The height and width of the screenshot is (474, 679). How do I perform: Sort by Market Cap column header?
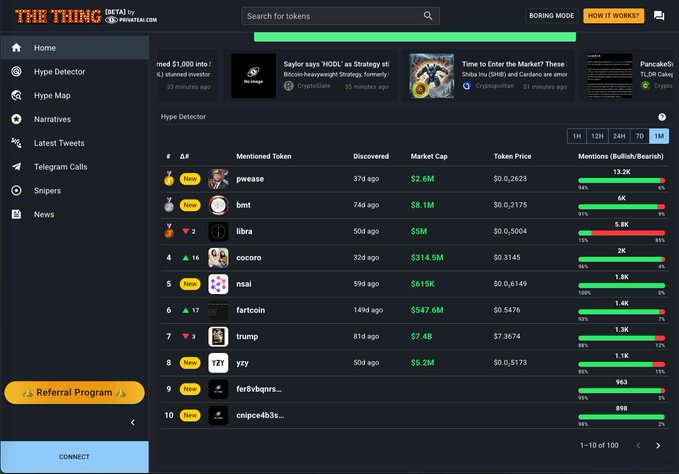[x=429, y=156]
